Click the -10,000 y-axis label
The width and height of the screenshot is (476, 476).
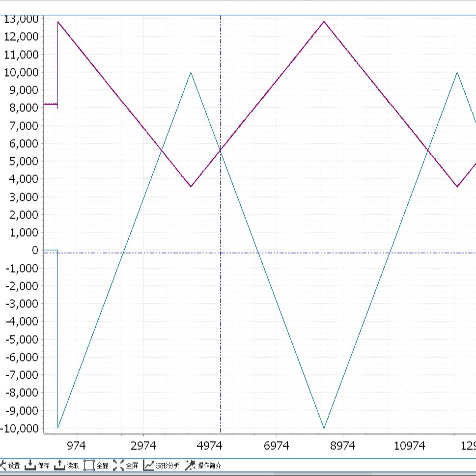[20, 429]
